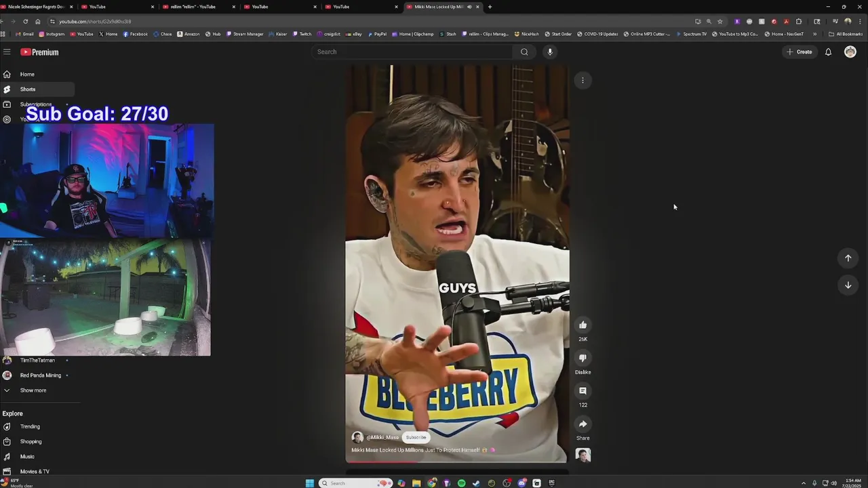Click the Create button
The width and height of the screenshot is (868, 488).
799,52
